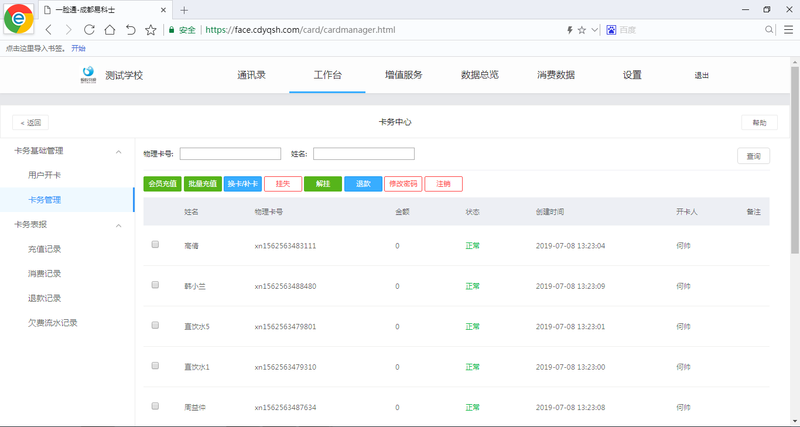This screenshot has height=427, width=800.
Task: Check the box for 韩小兰 row
Action: pos(155,285)
